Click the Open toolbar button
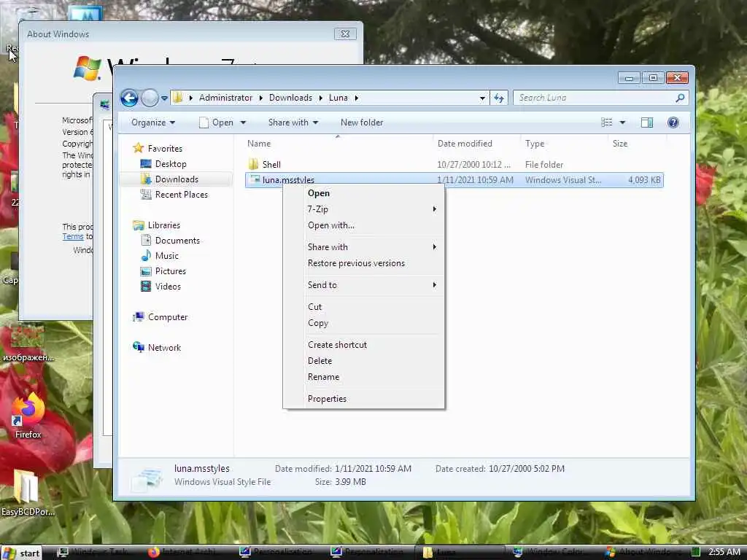 pos(217,122)
